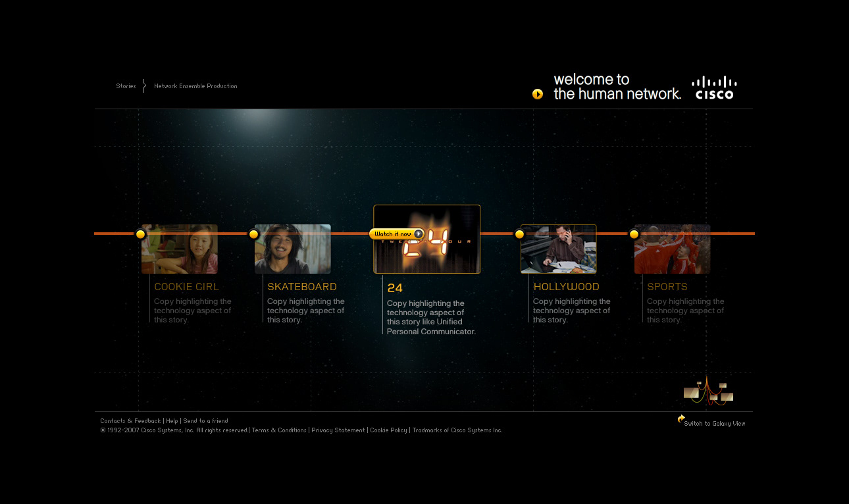
Task: Click the 24 story title
Action: pos(395,288)
